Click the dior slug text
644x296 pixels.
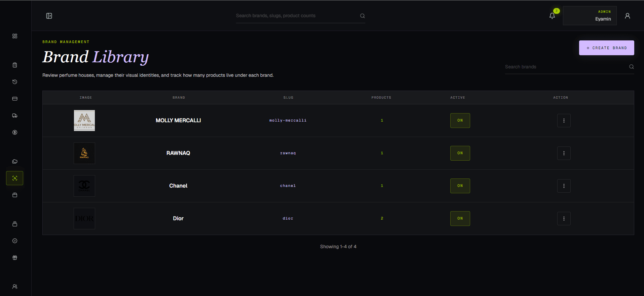[288, 219]
